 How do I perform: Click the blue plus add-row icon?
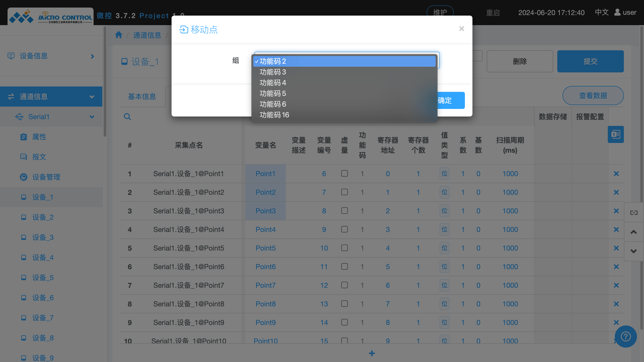click(x=372, y=353)
